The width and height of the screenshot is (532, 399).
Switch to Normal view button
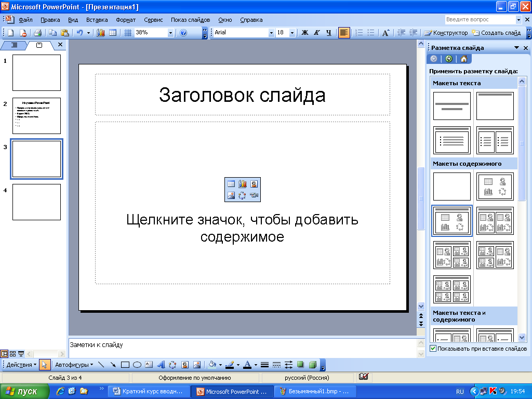tap(4, 354)
